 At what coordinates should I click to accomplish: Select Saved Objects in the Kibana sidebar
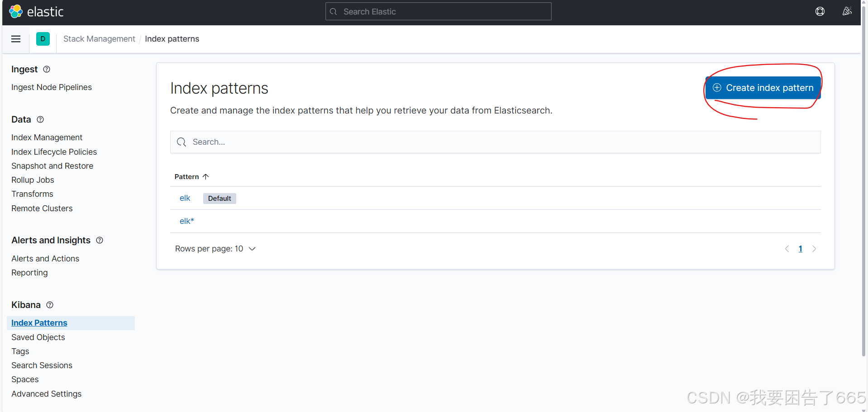tap(38, 337)
